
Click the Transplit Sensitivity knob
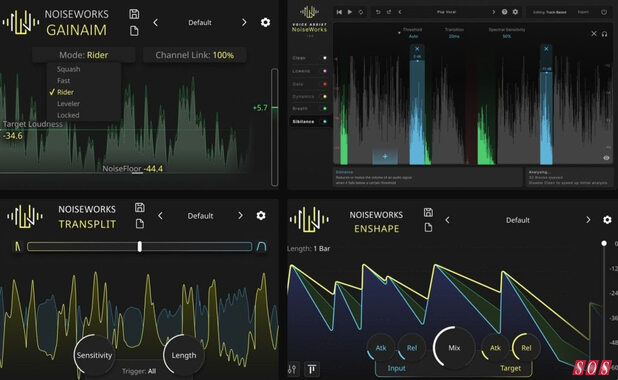click(x=94, y=355)
